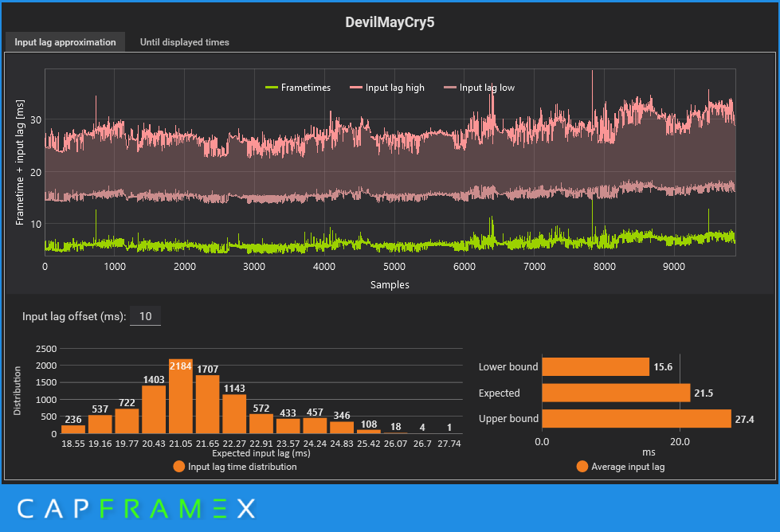The image size is (780, 532).
Task: Click the orange Input lag time distribution marker
Action: (179, 467)
